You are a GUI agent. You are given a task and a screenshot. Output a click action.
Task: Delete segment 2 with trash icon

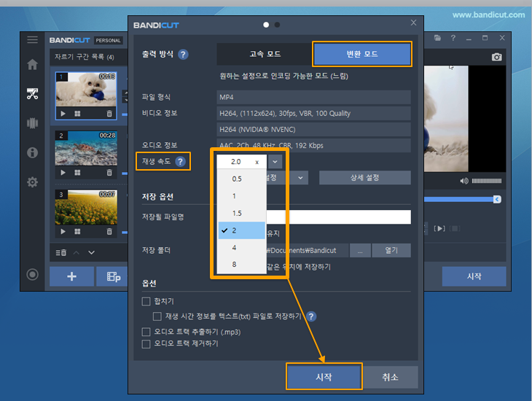tap(109, 173)
